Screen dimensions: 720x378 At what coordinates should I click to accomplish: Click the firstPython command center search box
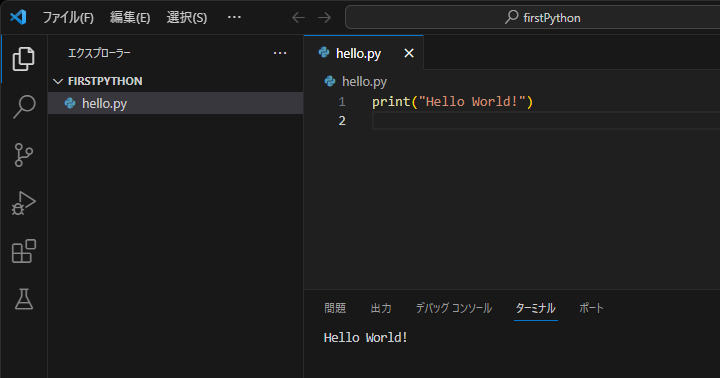[x=533, y=17]
